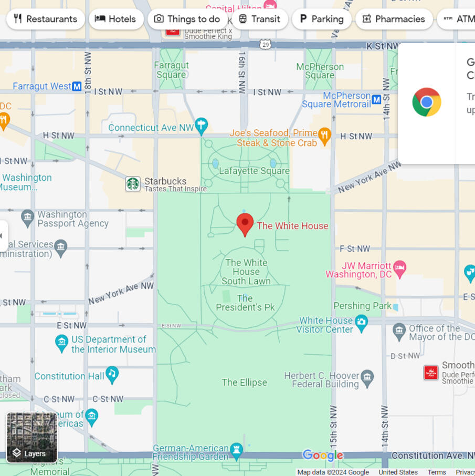Click the red White House location pin
Screen dimensions: 475x476
[245, 224]
